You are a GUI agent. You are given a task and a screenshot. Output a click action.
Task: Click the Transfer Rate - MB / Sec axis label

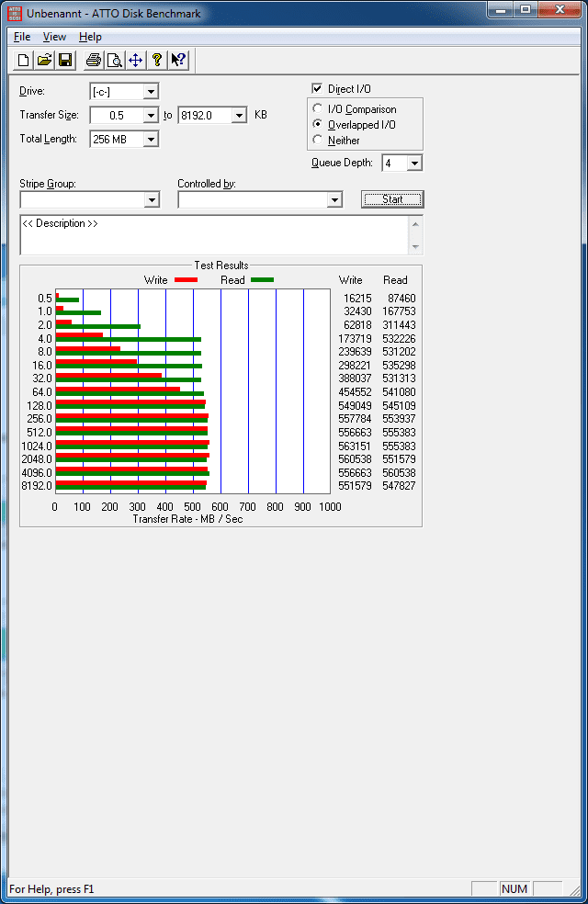(x=188, y=519)
